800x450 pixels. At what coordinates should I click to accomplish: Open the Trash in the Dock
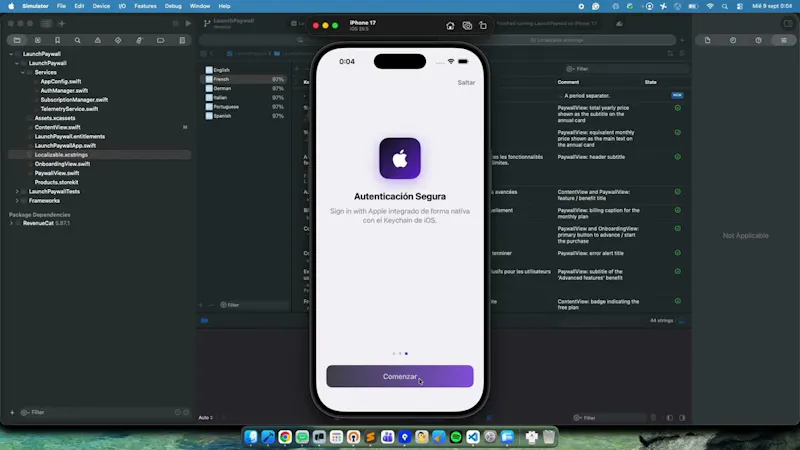point(548,437)
